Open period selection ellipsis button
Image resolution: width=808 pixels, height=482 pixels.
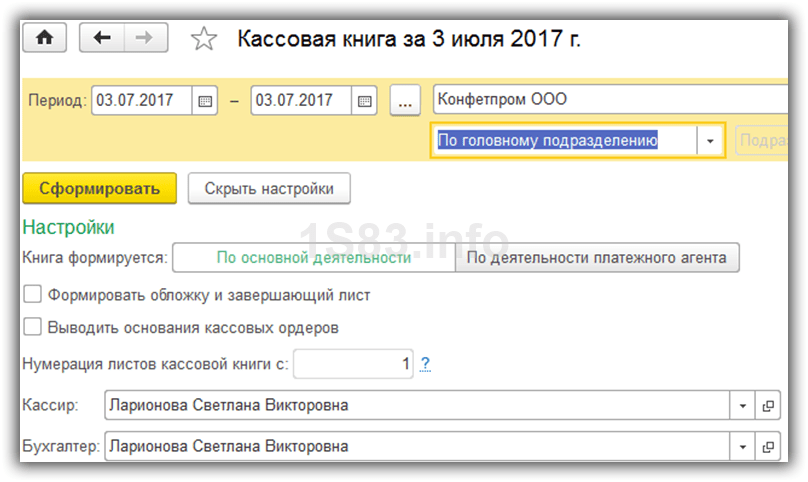point(405,101)
